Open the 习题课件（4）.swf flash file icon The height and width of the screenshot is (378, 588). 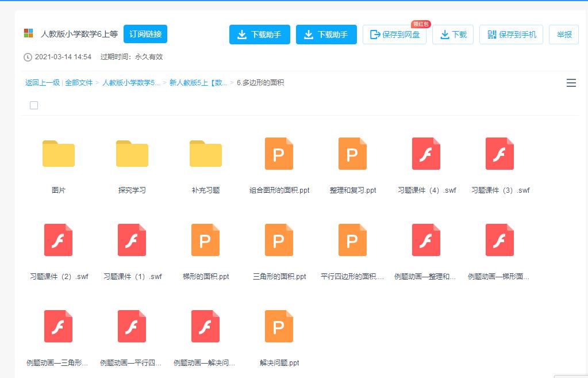point(426,154)
